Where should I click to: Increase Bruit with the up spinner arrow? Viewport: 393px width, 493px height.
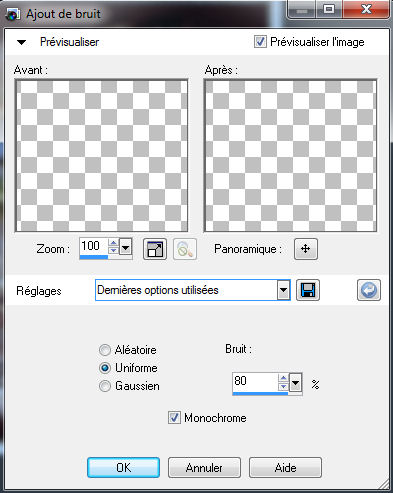click(x=283, y=378)
